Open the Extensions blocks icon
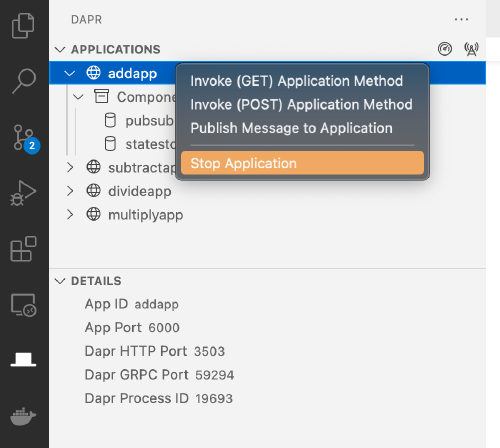The height and width of the screenshot is (448, 500). 23,249
